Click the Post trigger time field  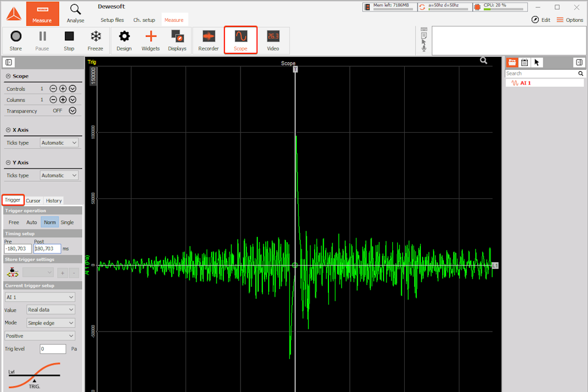[x=47, y=248]
